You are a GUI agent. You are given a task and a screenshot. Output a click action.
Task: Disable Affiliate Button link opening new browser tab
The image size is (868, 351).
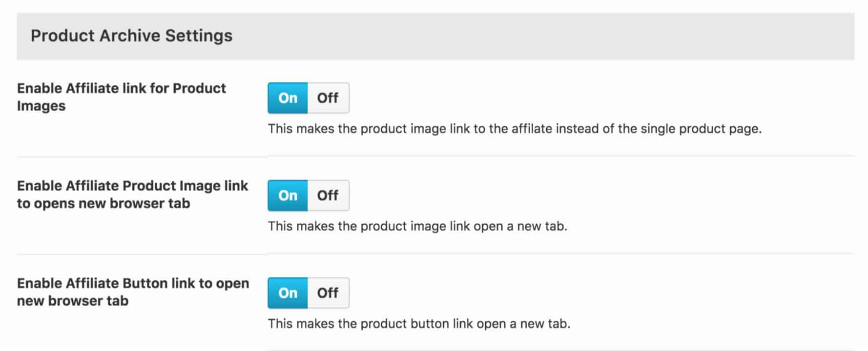[x=329, y=293]
